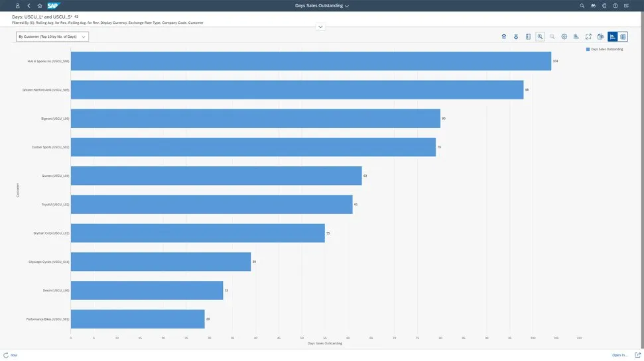This screenshot has width=644, height=361.
Task: Switch to chart view
Action: click(x=612, y=36)
